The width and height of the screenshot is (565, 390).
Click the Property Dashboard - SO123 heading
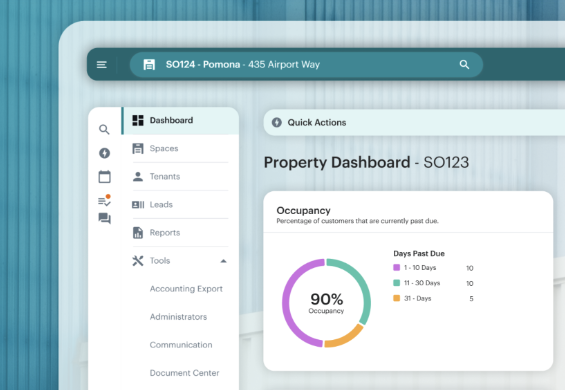point(366,163)
